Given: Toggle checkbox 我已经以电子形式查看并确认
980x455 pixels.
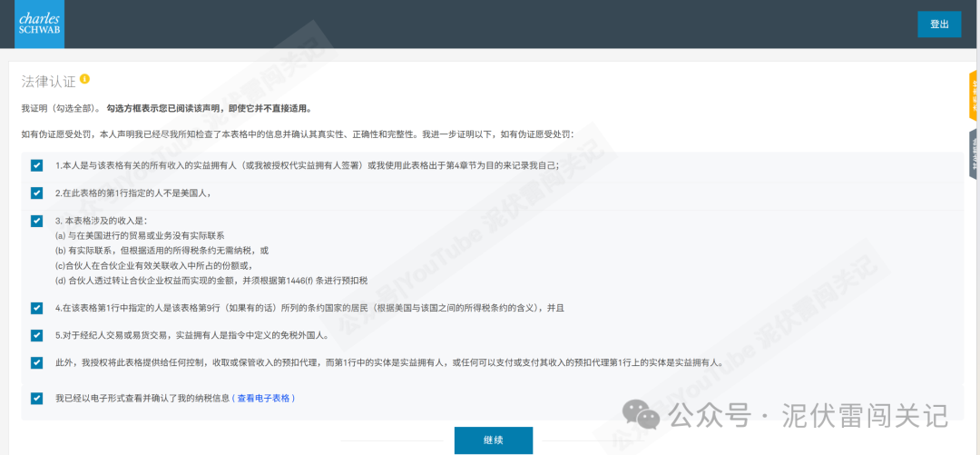Looking at the screenshot, I should click(x=37, y=398).
